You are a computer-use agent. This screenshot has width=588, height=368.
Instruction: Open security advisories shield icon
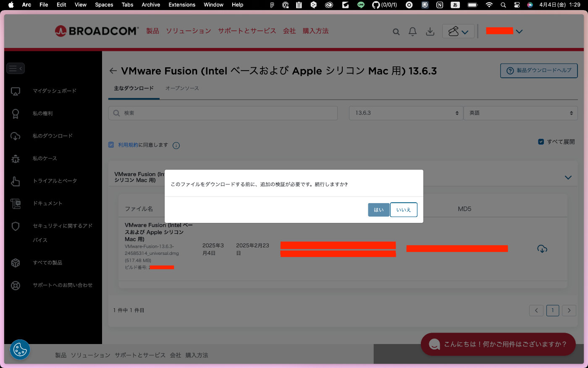pos(16,226)
